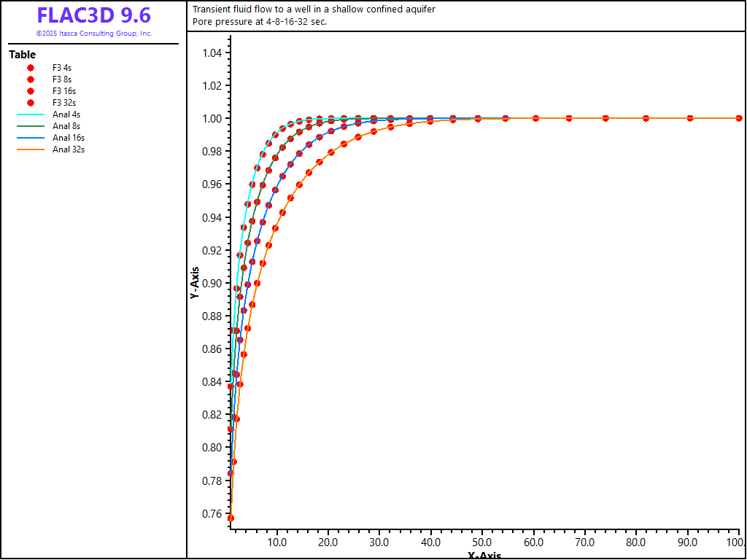Click the plot title about transient fluid flow

coord(314,9)
